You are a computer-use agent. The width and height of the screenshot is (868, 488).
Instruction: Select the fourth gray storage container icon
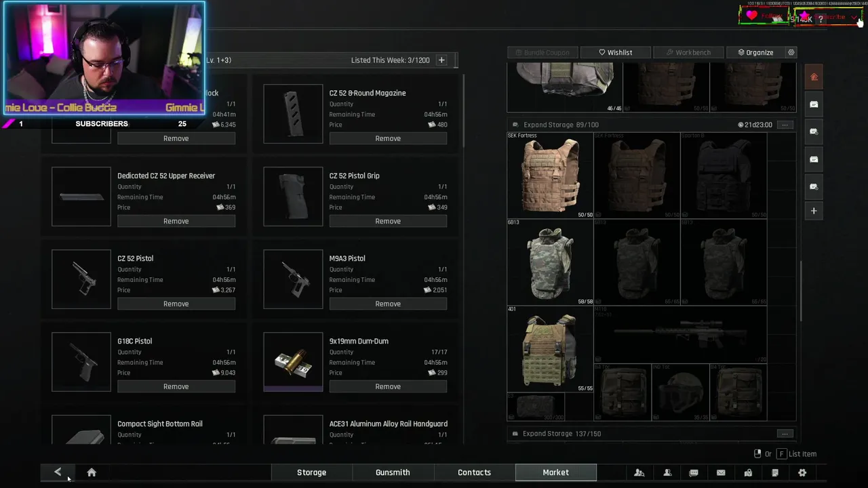814,186
